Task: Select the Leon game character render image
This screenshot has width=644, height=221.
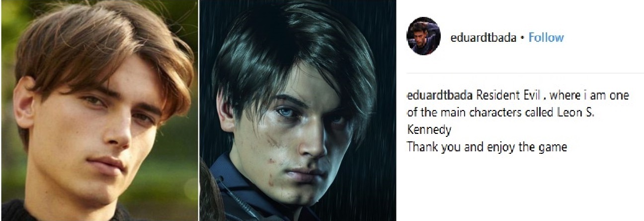Action: 298,110
